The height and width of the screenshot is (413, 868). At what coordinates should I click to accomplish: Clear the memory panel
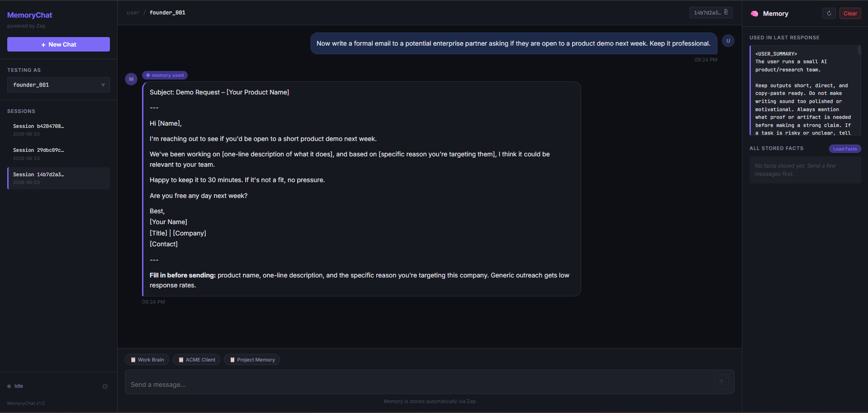point(850,14)
